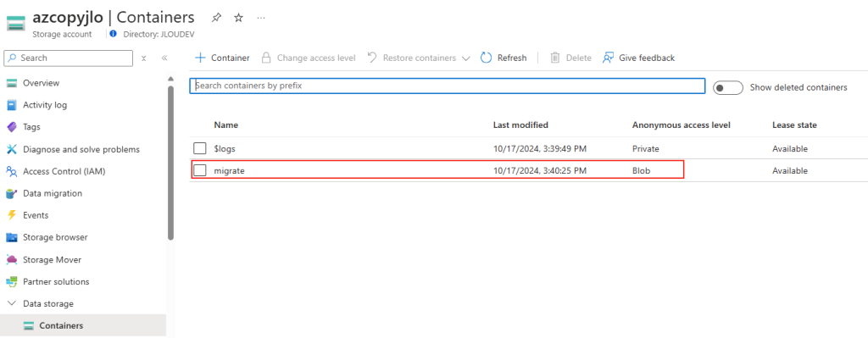Click the Overview icon in sidebar
The height and width of the screenshot is (338, 868).
(x=12, y=83)
